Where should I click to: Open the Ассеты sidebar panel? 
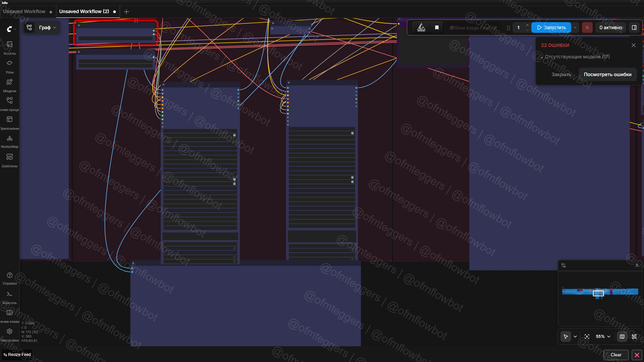coord(9,48)
